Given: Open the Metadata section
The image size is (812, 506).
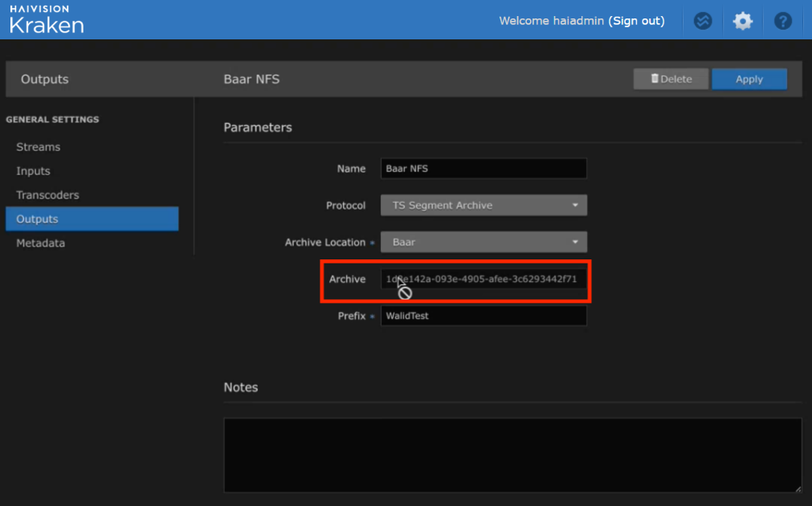Looking at the screenshot, I should pos(40,243).
